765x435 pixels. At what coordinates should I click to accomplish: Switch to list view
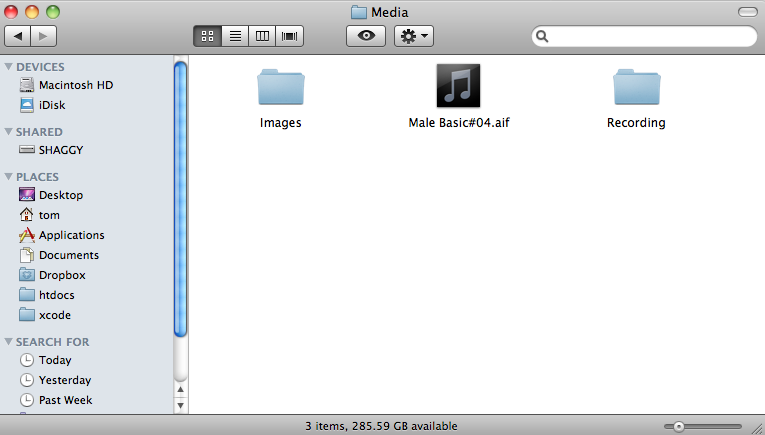(235, 36)
